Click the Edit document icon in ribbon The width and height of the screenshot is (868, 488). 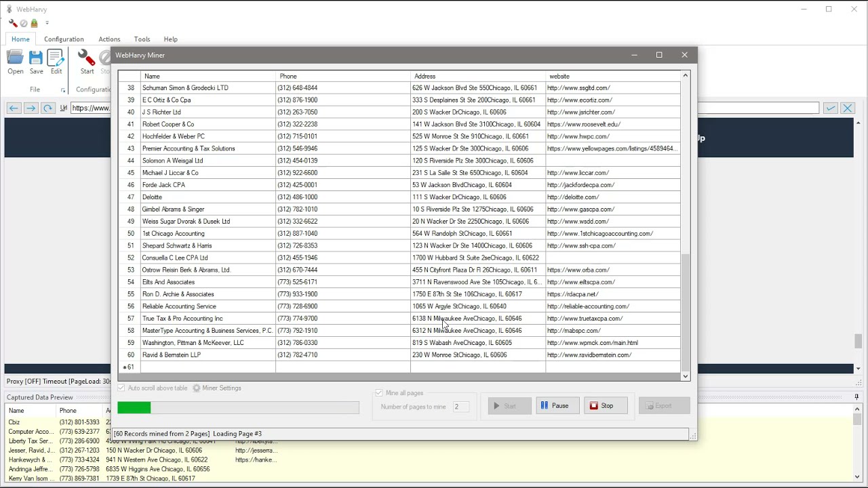[56, 61]
